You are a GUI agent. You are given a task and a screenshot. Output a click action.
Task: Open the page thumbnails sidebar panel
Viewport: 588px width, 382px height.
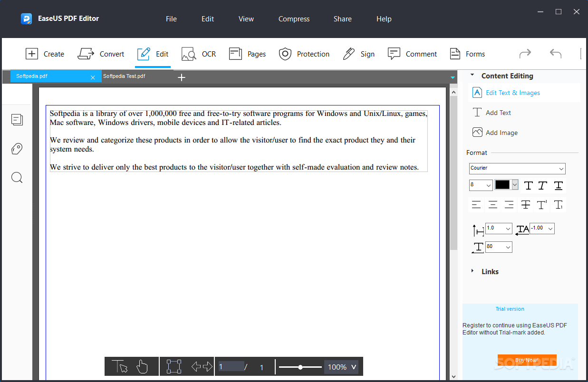[x=17, y=120]
